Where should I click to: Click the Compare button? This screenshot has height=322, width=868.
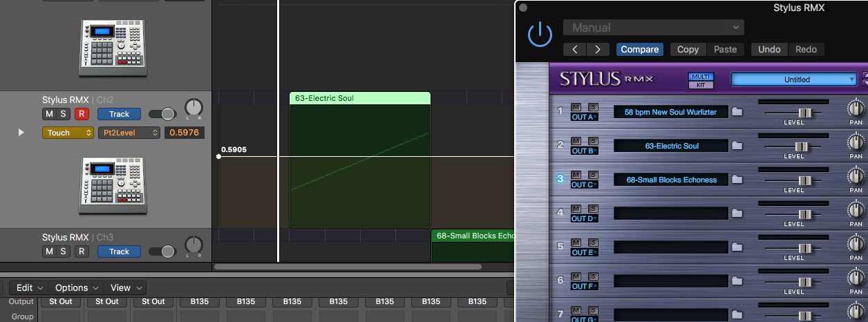639,50
